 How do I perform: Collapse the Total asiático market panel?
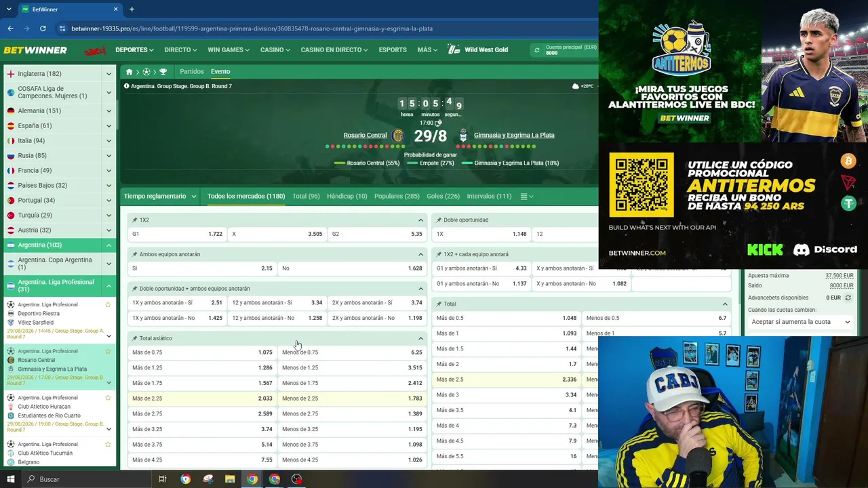tap(420, 338)
